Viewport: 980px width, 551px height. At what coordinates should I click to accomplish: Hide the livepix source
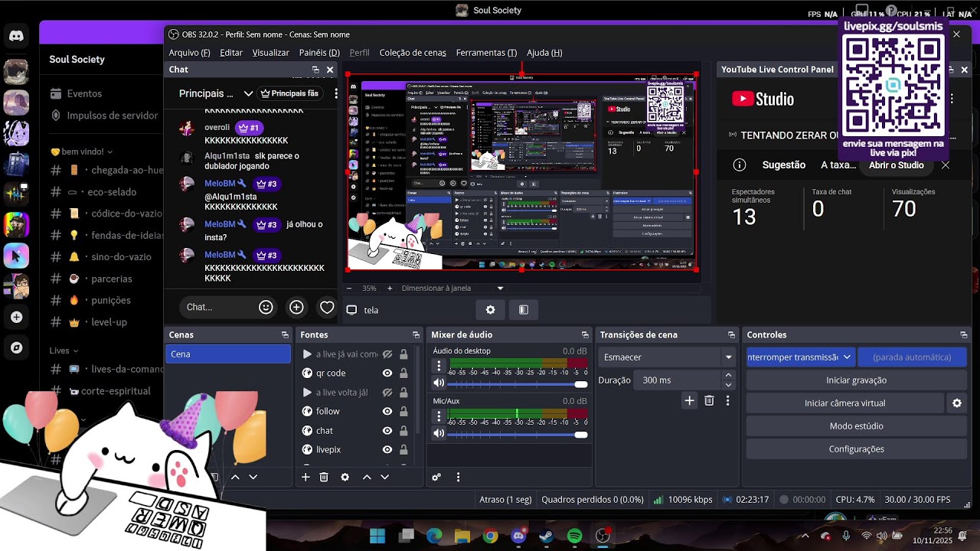pyautogui.click(x=387, y=450)
